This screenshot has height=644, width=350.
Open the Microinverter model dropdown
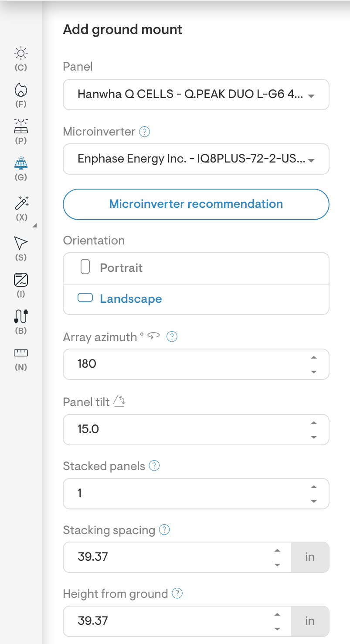196,159
